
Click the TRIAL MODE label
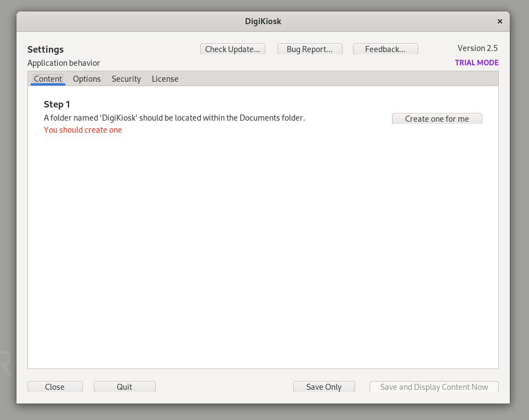click(477, 63)
